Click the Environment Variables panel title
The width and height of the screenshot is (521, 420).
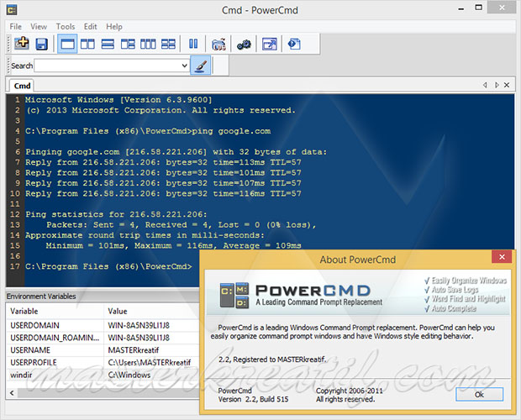coord(41,297)
